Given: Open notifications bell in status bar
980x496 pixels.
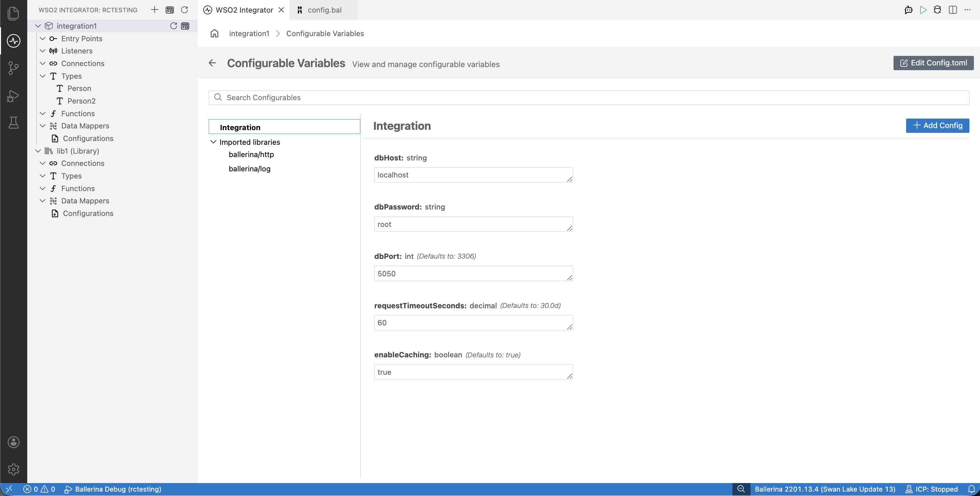Looking at the screenshot, I should click(971, 489).
